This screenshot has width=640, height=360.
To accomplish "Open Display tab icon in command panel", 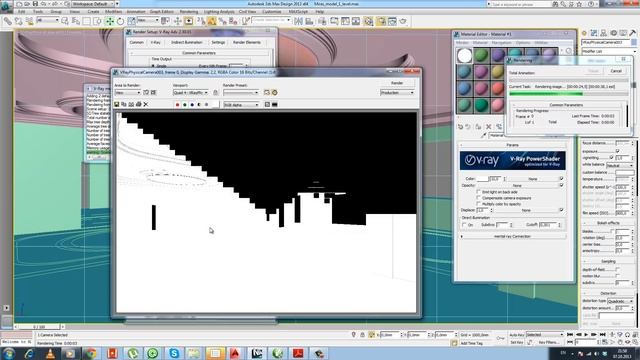I will [623, 33].
